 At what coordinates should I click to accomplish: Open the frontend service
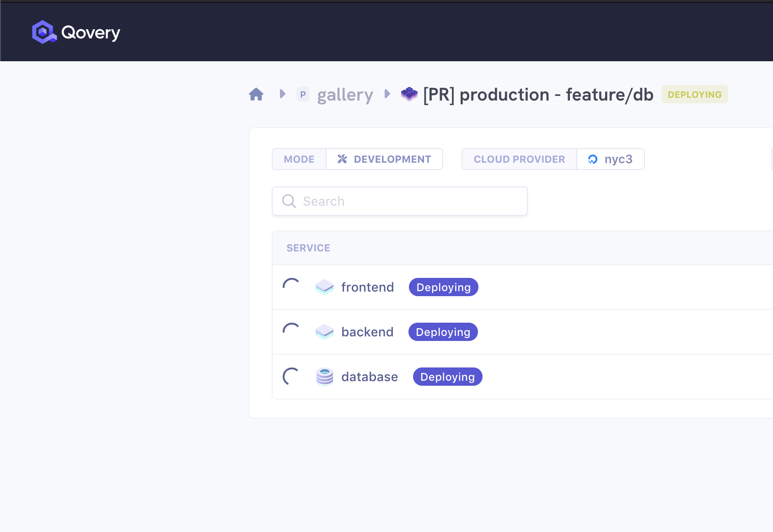(367, 287)
